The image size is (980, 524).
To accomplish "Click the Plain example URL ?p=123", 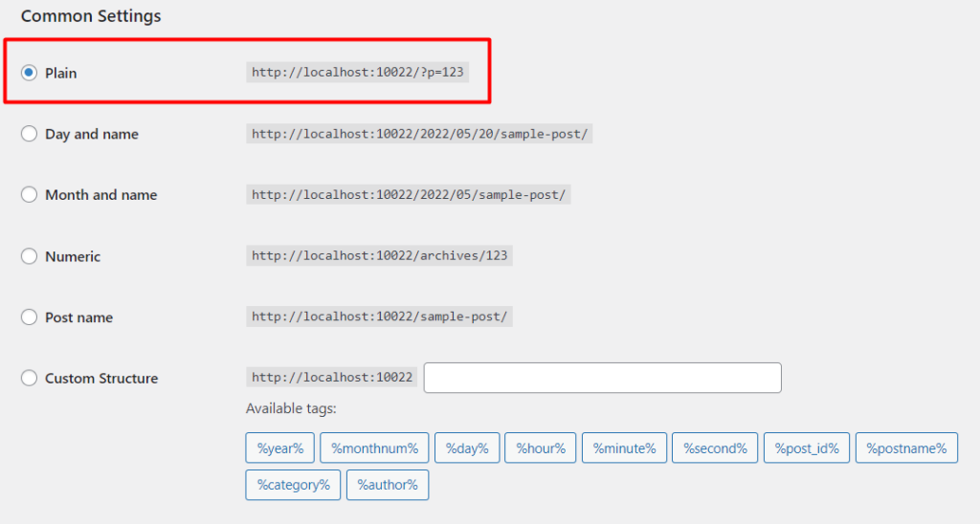I will pyautogui.click(x=358, y=73).
